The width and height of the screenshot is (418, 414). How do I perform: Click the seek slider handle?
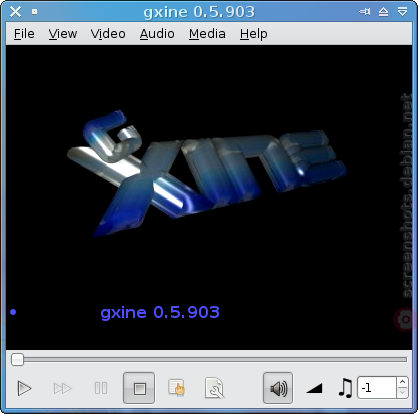[17, 360]
